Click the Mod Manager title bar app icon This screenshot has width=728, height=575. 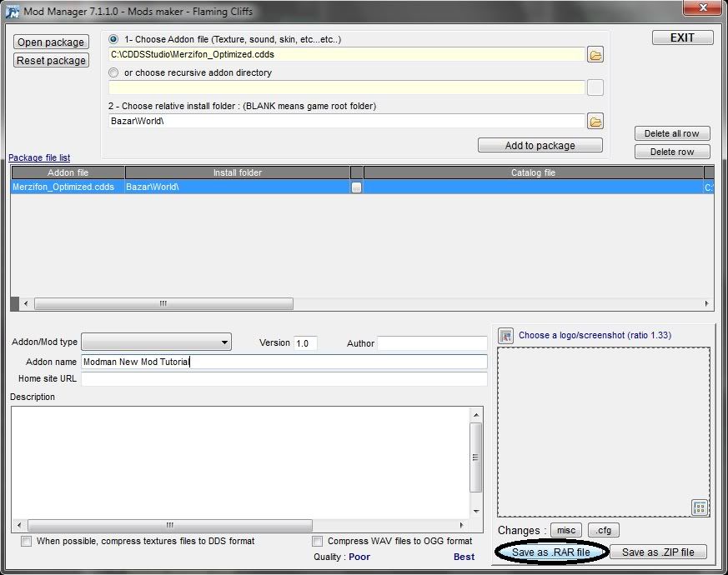click(x=12, y=12)
